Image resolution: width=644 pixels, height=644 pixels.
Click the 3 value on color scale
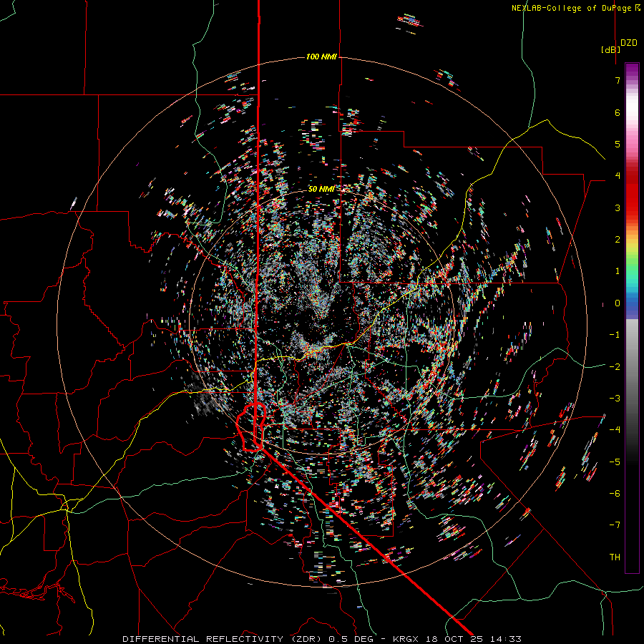(x=618, y=208)
